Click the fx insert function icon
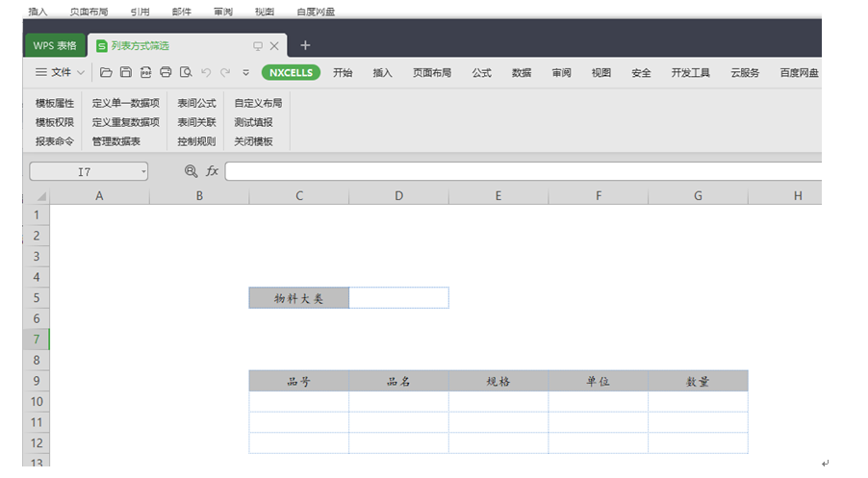 (x=213, y=171)
